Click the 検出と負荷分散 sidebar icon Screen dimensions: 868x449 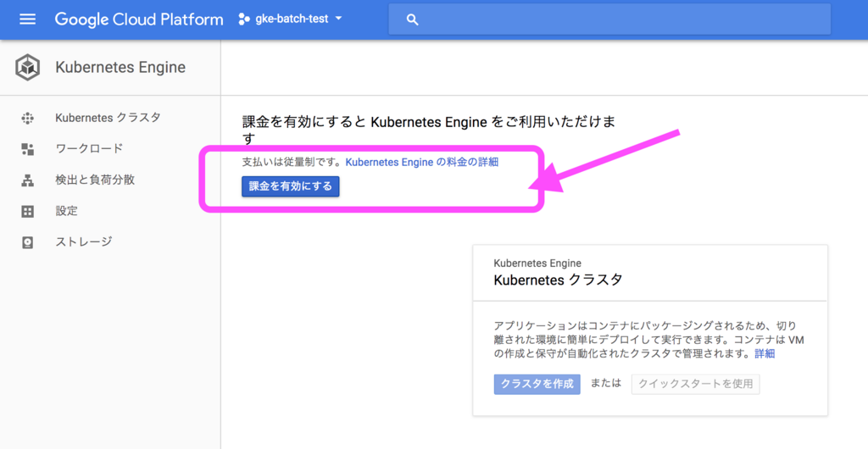(28, 180)
